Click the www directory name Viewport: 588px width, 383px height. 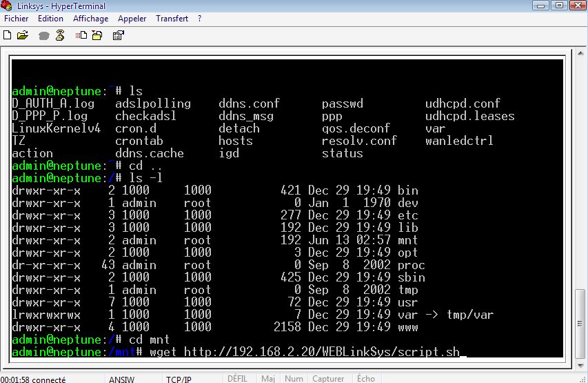tap(408, 327)
